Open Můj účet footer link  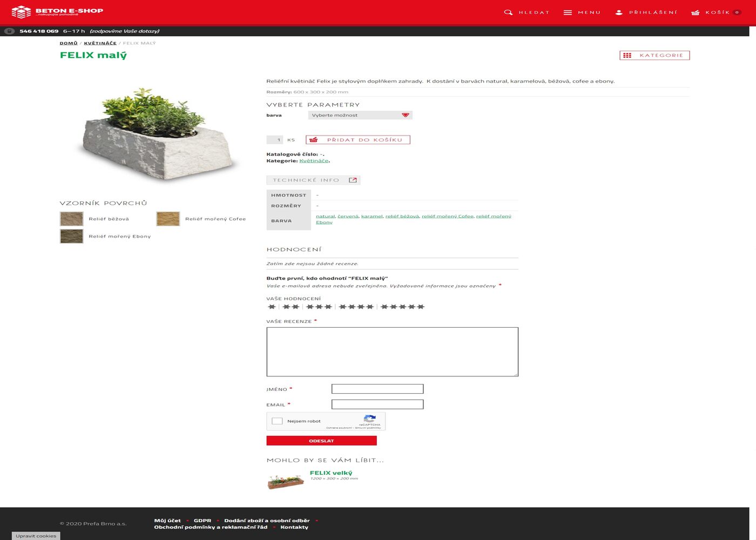[x=167, y=521]
